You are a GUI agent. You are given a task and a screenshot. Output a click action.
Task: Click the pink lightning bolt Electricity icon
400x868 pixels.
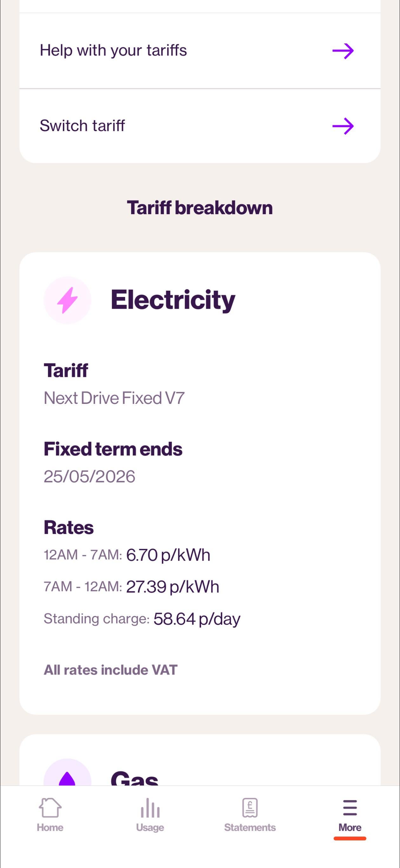[x=67, y=300]
